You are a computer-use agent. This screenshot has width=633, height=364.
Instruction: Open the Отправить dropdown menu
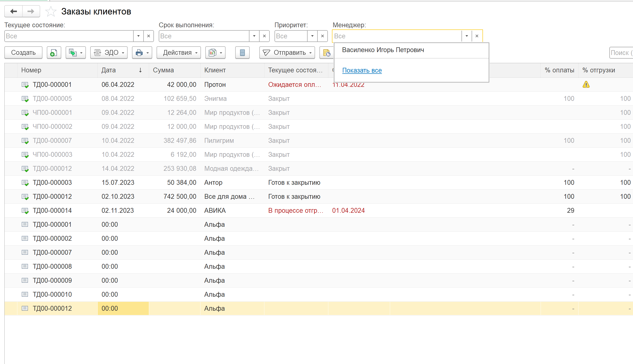287,53
